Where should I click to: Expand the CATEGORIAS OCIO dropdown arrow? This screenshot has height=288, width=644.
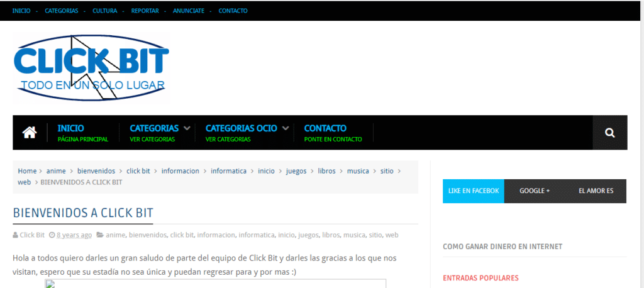click(286, 128)
